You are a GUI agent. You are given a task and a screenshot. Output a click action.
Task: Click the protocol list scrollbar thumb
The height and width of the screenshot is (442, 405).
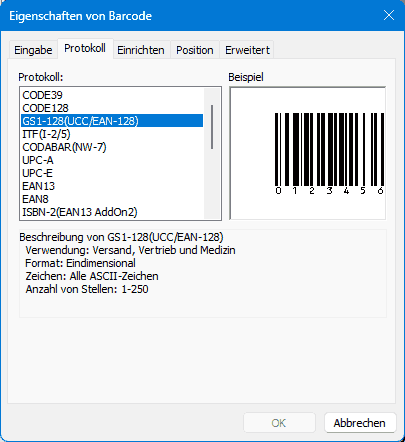coord(212,127)
